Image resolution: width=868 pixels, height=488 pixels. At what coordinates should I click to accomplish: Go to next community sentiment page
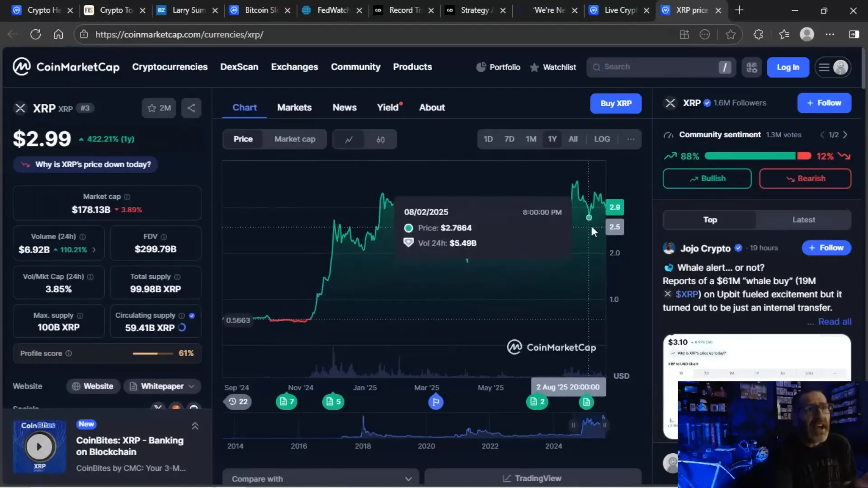pyautogui.click(x=845, y=135)
